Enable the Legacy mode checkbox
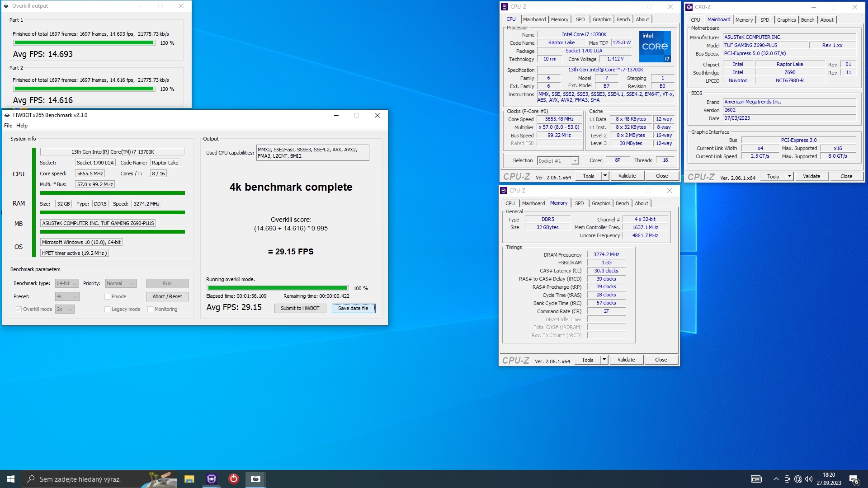This screenshot has height=488, width=868. [x=107, y=310]
